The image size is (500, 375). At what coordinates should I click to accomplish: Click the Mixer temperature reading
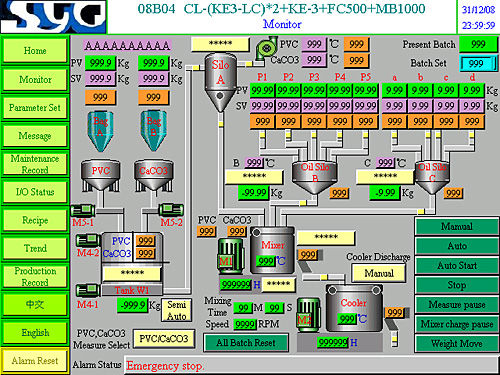266,261
